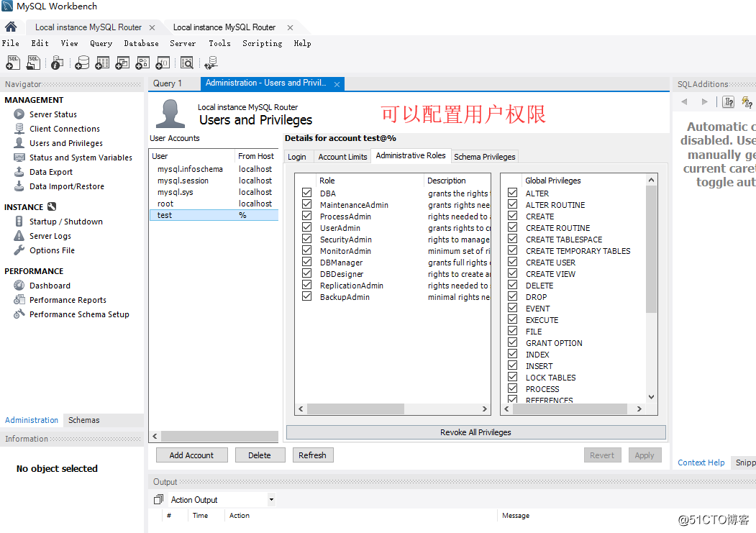
Task: Copy the action output icon
Action: [158, 499]
